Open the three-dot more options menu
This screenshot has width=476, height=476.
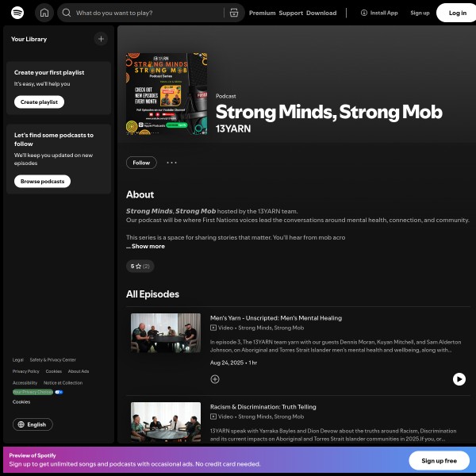(171, 163)
